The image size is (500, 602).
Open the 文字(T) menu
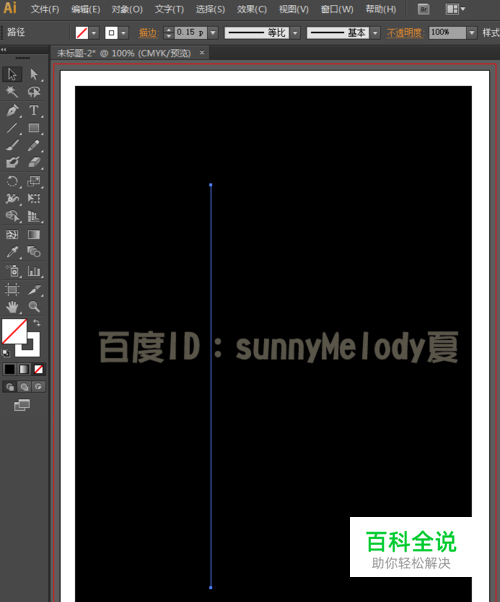169,9
